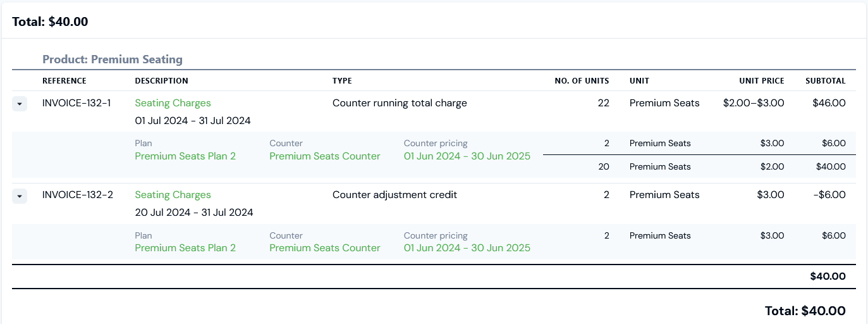
Task: Open Seating Charges link for INVOICE-132-1
Action: pos(173,103)
